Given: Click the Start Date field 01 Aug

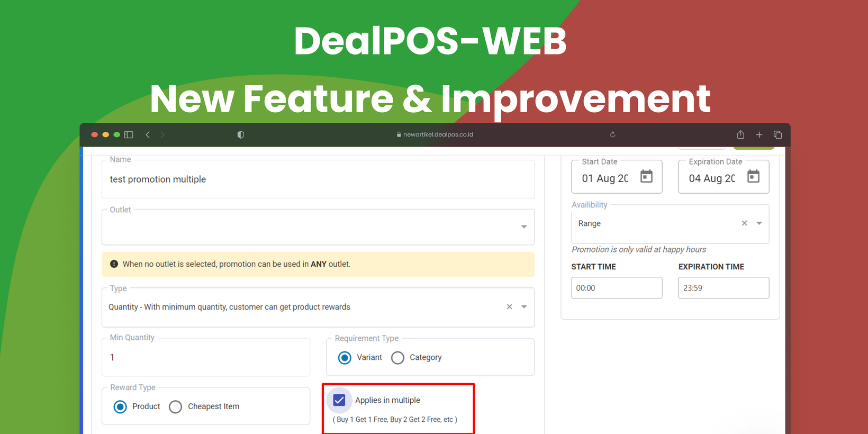Looking at the screenshot, I should point(617,177).
